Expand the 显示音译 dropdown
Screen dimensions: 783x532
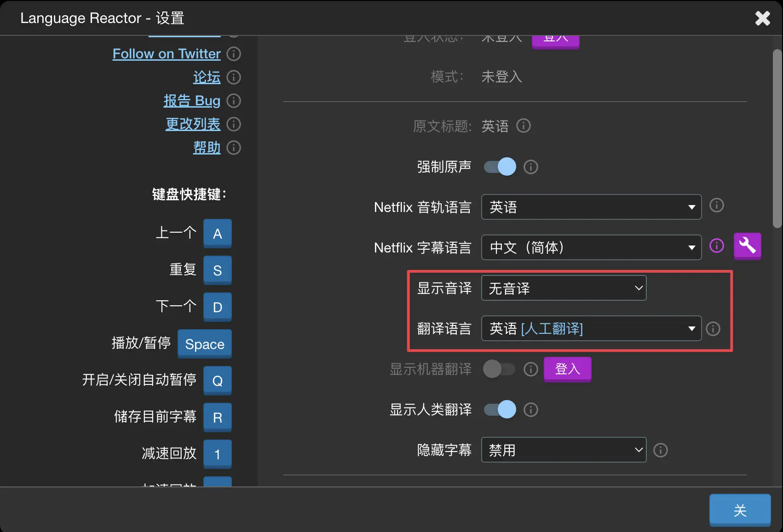pos(564,288)
